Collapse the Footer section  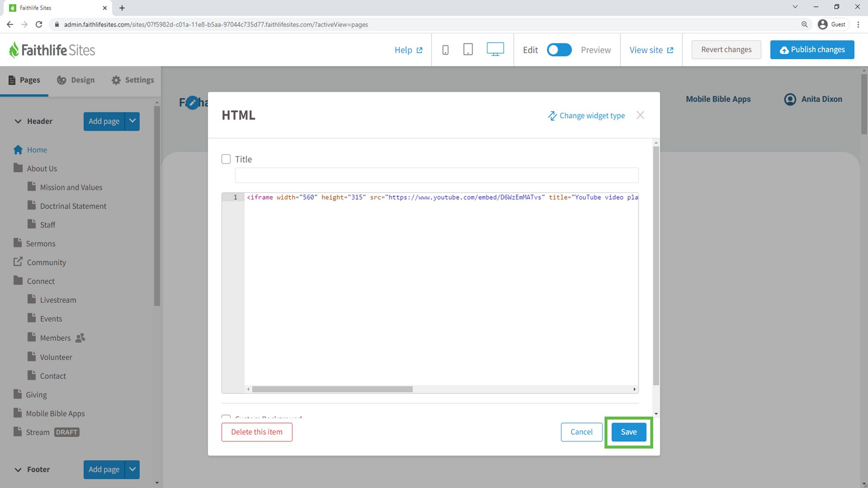(18, 469)
